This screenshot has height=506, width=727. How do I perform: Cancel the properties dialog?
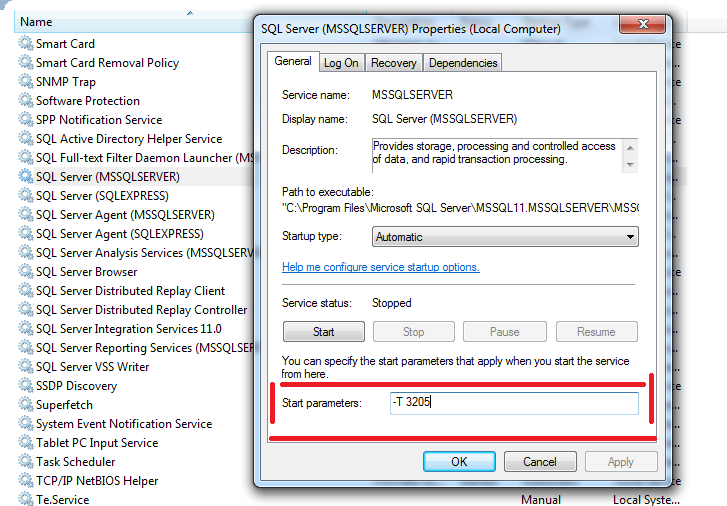coord(540,461)
